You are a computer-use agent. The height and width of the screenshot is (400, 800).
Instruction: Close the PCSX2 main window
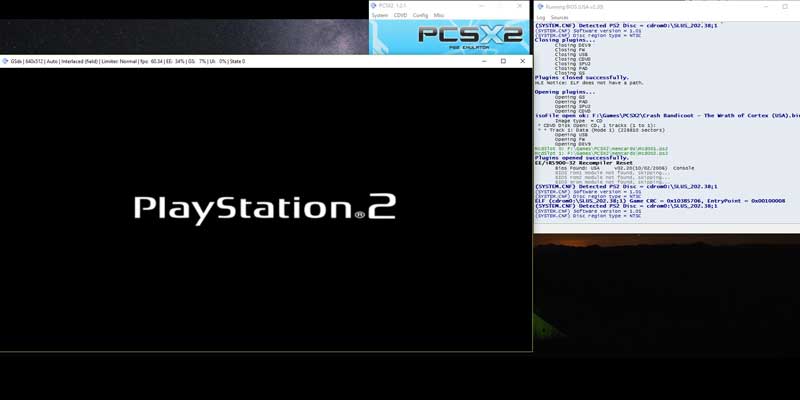point(519,6)
